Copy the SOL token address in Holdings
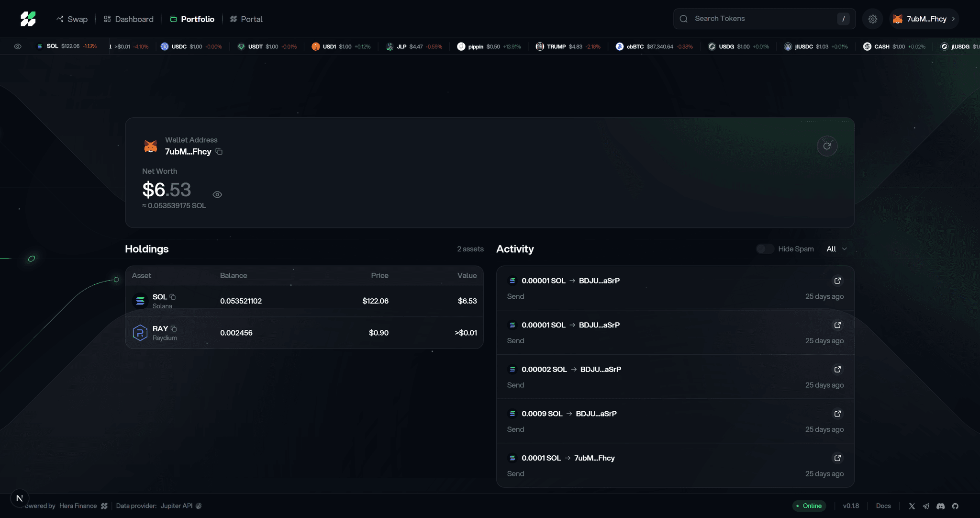Screen dimensions: 980x518 point(172,296)
